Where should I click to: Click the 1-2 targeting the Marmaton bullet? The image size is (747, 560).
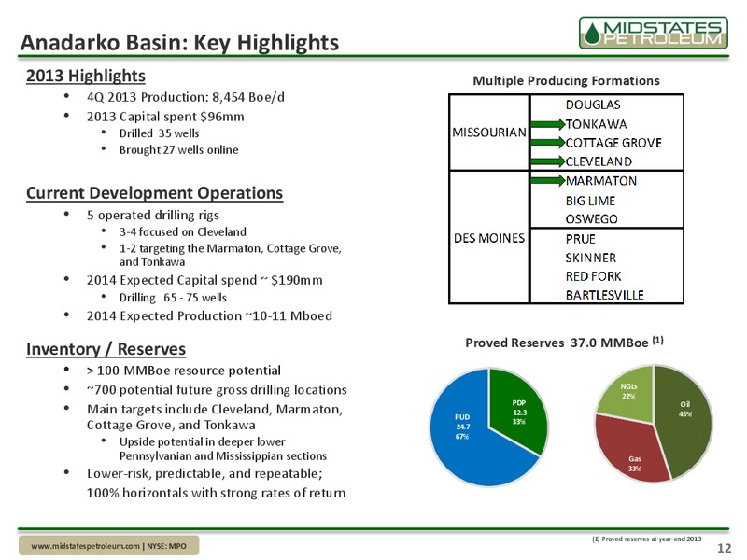pos(230,255)
